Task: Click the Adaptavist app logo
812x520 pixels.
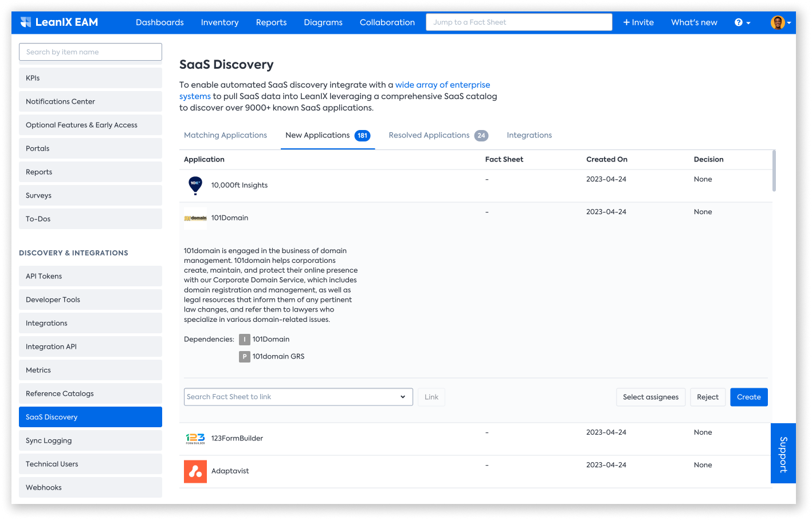Action: tap(195, 471)
